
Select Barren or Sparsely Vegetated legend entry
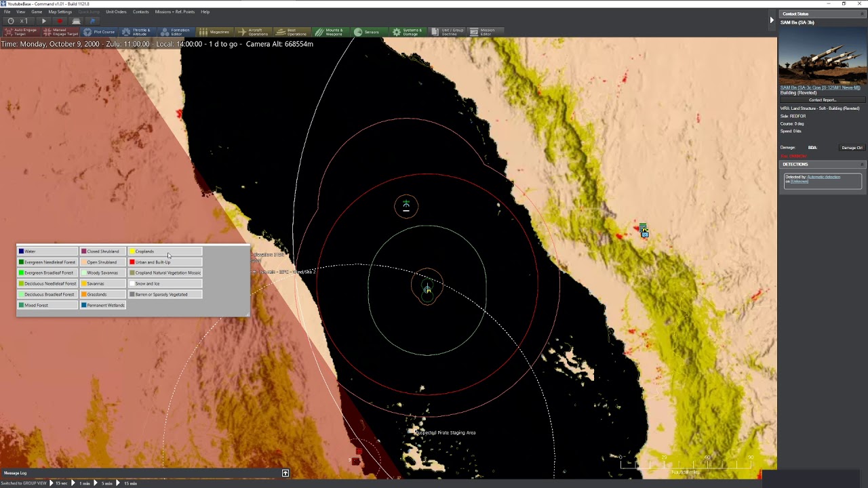(x=165, y=295)
